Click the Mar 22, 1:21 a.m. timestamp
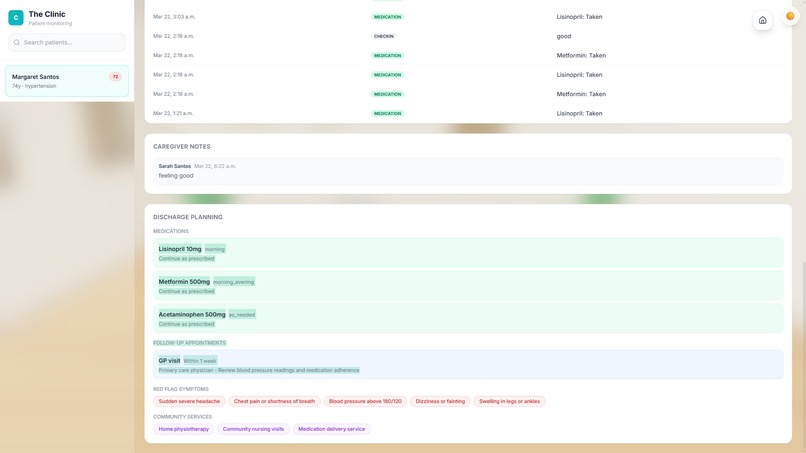The height and width of the screenshot is (453, 806). point(173,113)
